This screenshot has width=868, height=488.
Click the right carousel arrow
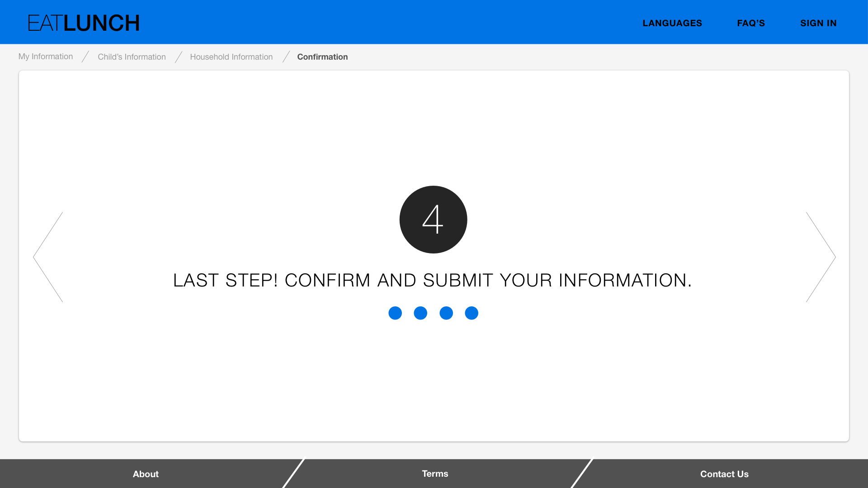821,257
